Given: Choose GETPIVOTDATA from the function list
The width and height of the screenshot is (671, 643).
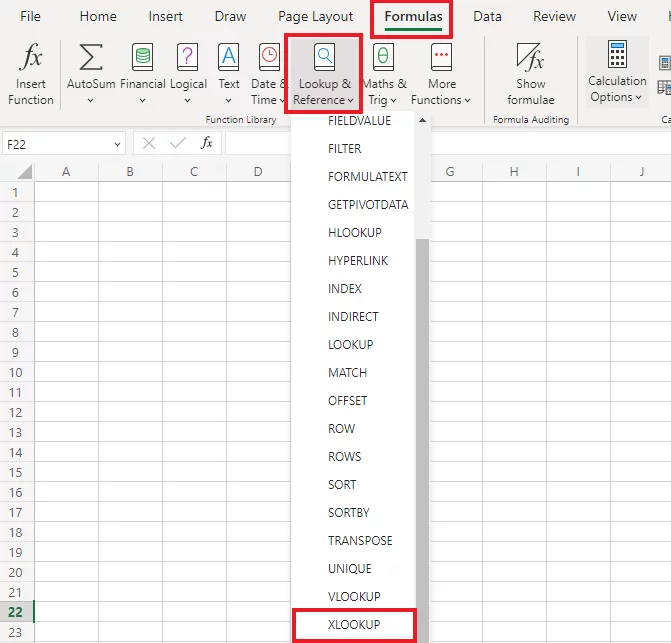Looking at the screenshot, I should (x=354, y=204).
